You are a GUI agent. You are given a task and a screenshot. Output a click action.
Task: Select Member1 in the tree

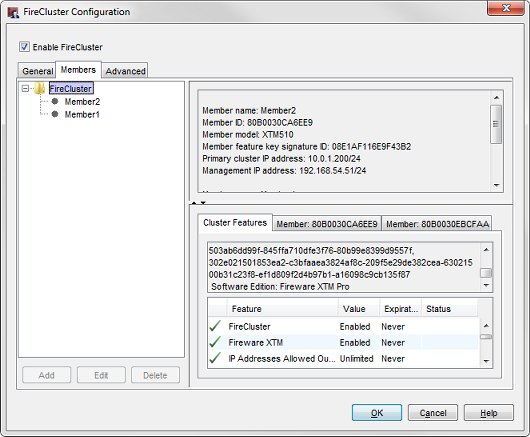[82, 115]
